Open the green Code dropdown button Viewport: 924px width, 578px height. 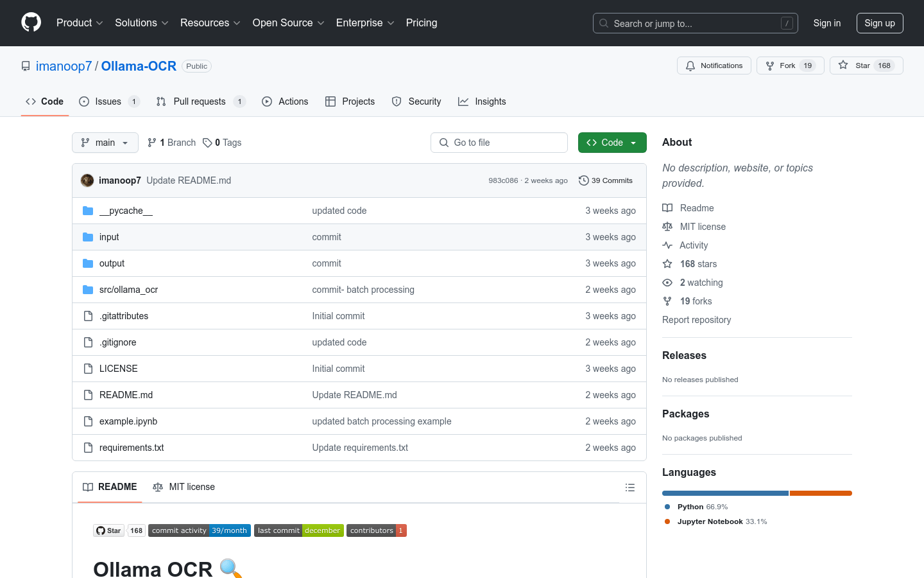612,143
